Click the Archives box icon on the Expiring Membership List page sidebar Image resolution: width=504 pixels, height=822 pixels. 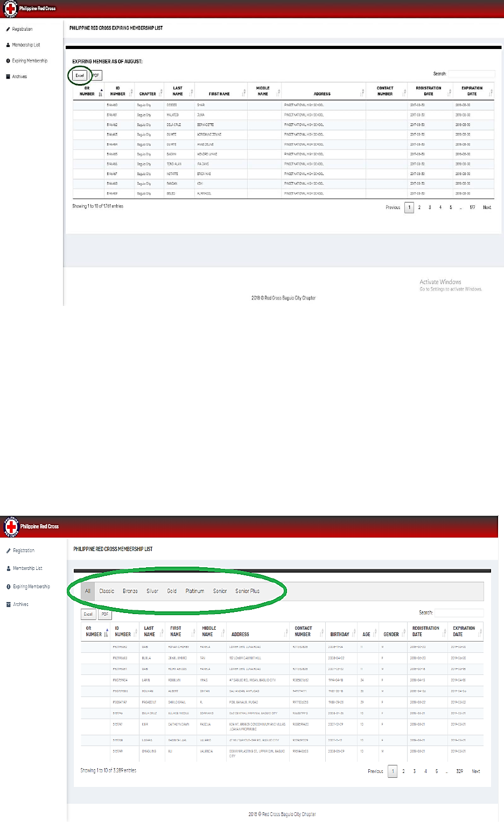pyautogui.click(x=8, y=76)
